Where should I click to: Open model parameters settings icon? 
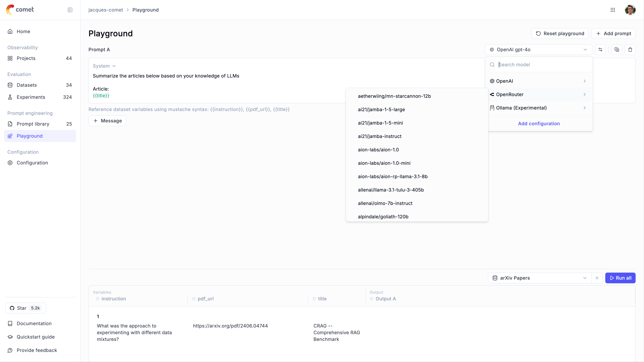point(600,49)
